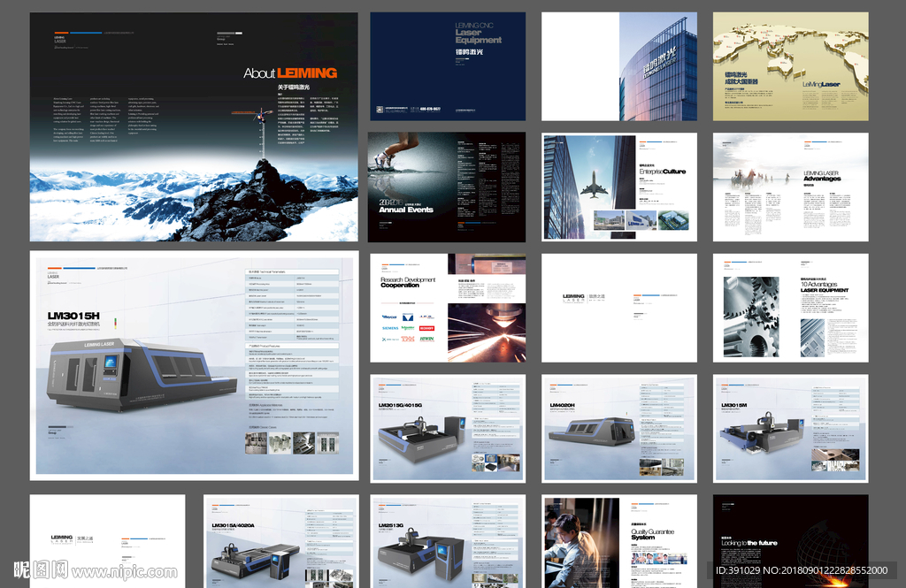Select the Quality Guarantee System page
The image size is (906, 588).
click(618, 541)
